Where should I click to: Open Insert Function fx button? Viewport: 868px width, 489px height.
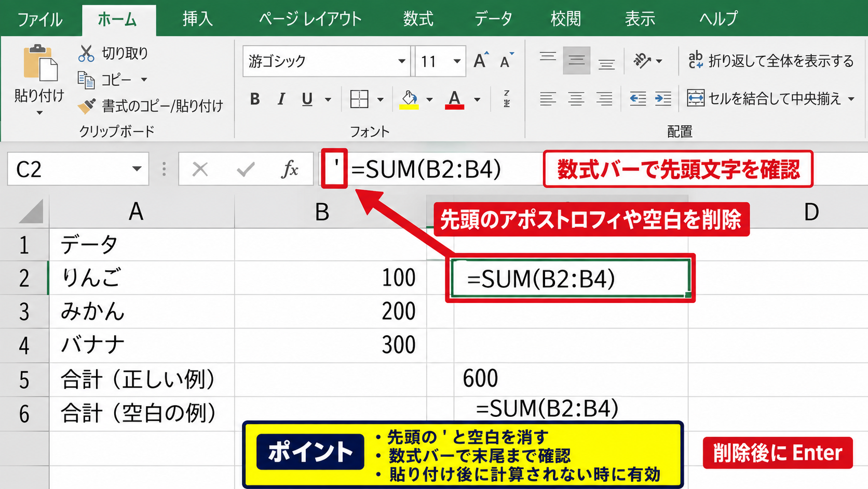(x=290, y=169)
